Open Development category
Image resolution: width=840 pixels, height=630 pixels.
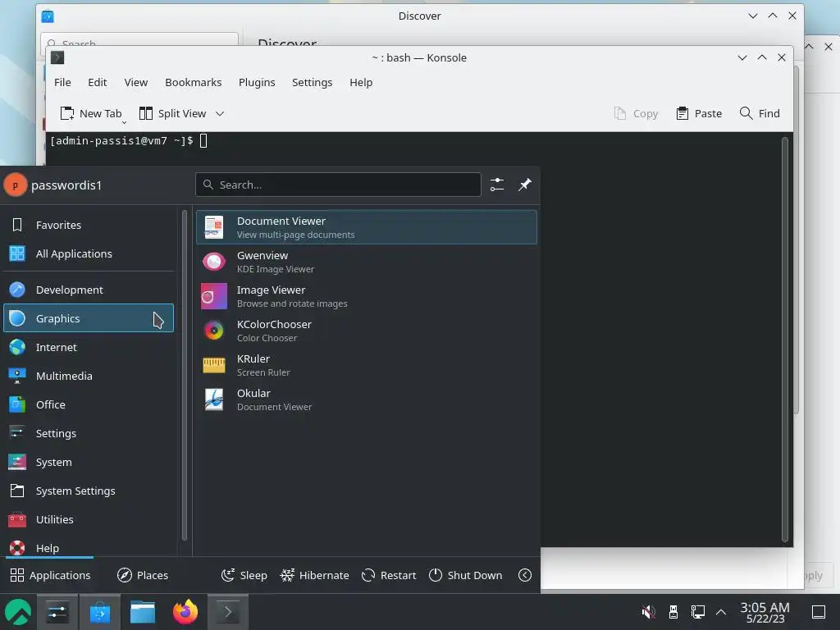89,290
